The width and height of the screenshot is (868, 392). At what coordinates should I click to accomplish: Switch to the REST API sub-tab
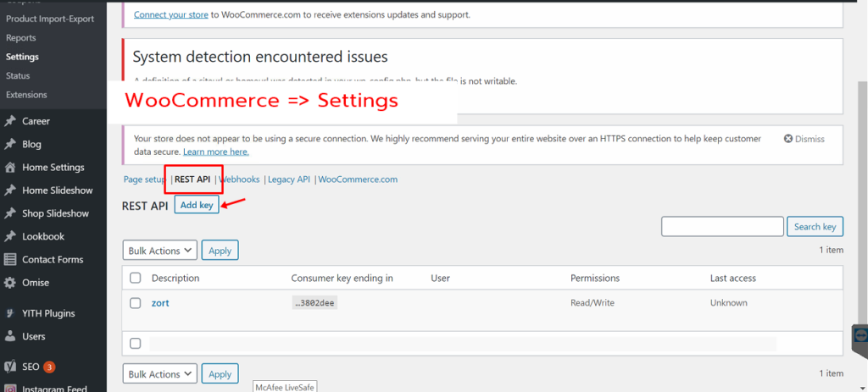[x=192, y=179]
